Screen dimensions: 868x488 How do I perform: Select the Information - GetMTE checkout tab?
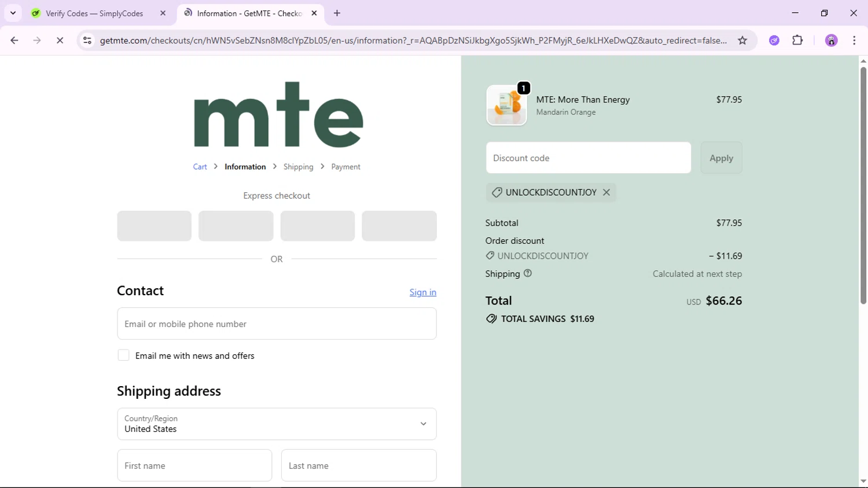[x=249, y=13]
